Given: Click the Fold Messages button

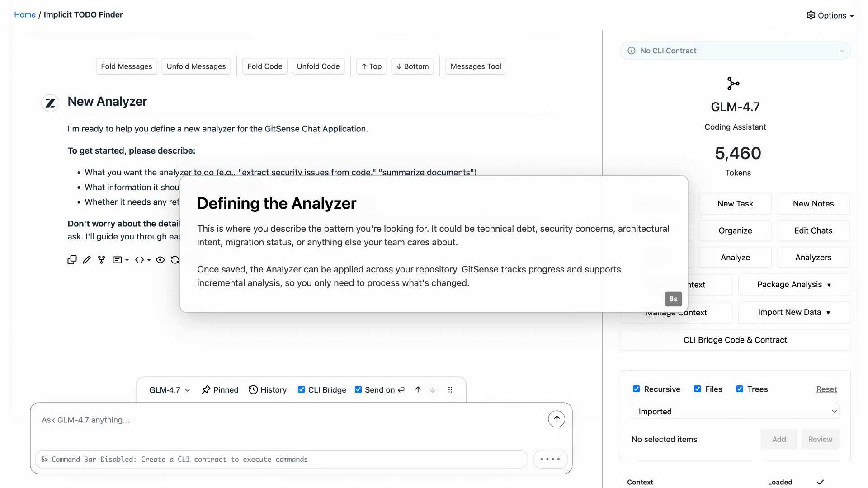Looking at the screenshot, I should 127,66.
